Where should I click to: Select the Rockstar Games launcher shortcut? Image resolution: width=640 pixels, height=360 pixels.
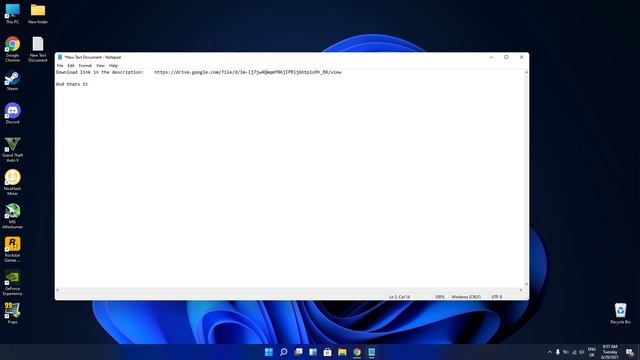point(12,249)
